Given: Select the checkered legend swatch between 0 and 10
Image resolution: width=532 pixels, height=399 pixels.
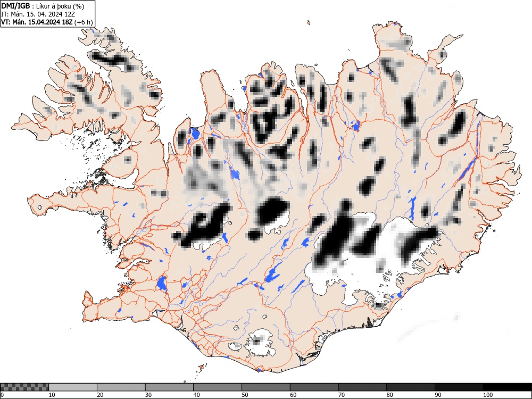Looking at the screenshot, I should (x=24, y=387).
